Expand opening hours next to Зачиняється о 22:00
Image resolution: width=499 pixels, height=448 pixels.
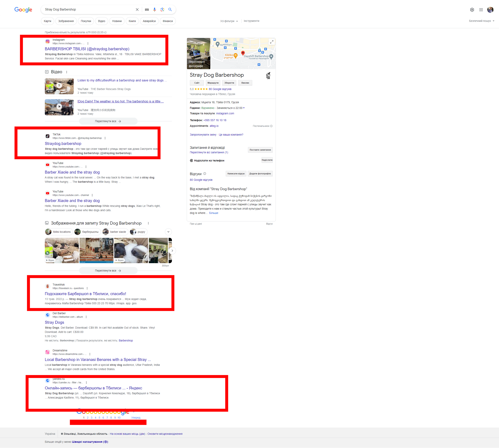point(244,108)
